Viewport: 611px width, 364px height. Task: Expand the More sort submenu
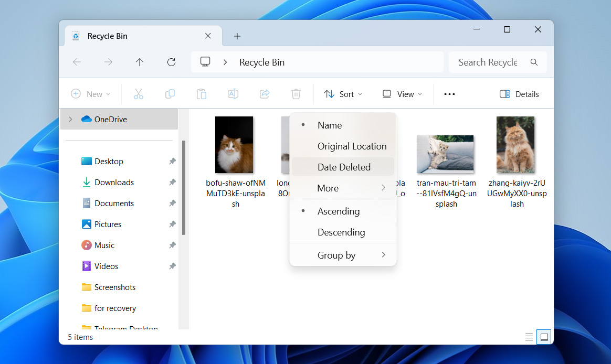pos(343,188)
